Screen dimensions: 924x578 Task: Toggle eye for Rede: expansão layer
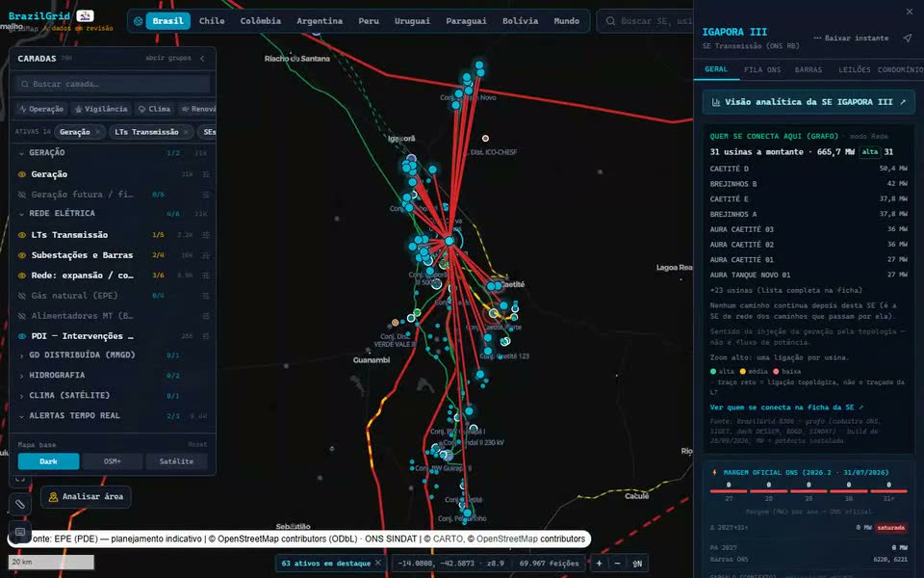(x=22, y=276)
